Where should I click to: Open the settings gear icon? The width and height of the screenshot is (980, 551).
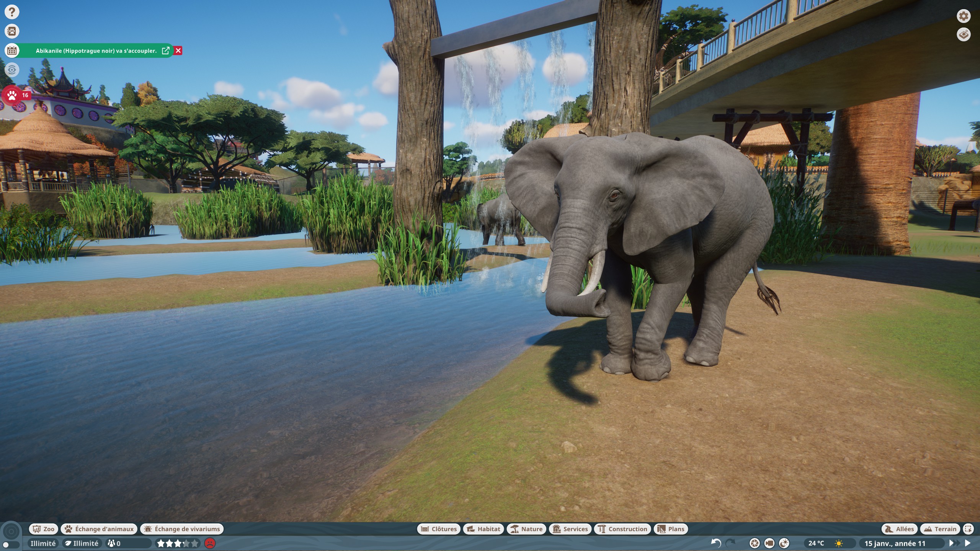click(964, 16)
